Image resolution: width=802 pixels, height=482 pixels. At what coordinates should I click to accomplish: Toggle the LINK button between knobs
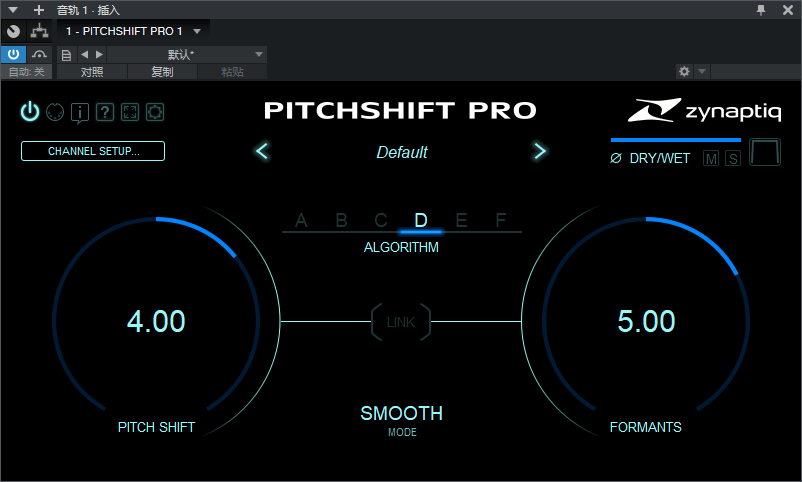point(401,322)
